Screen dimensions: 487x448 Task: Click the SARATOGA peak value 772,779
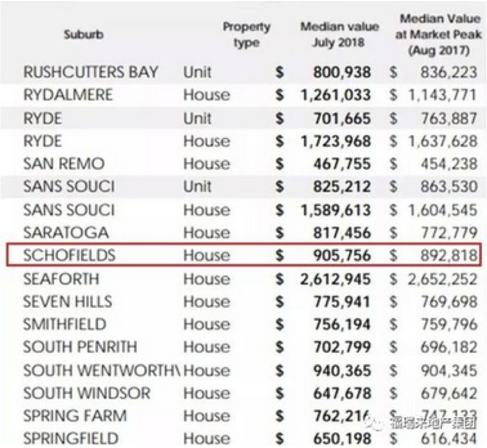[x=449, y=232]
